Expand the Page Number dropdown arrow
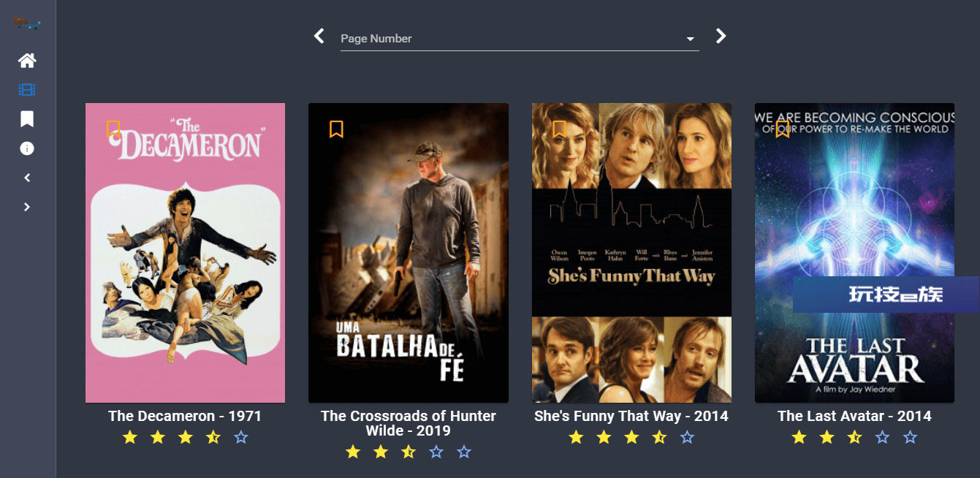This screenshot has width=980, height=478. click(691, 39)
